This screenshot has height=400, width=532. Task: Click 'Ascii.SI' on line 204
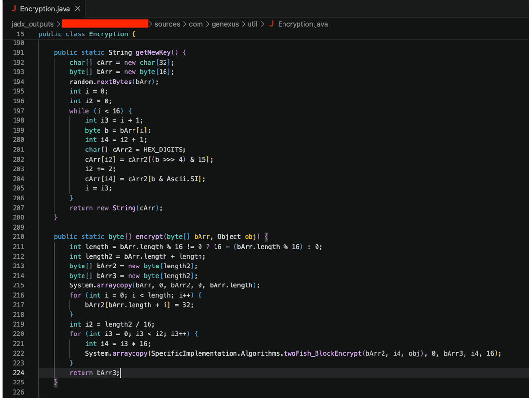pyautogui.click(x=182, y=179)
